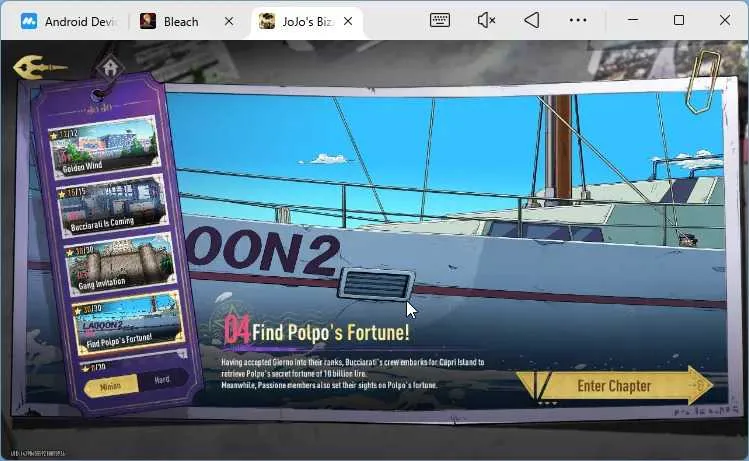Image resolution: width=749 pixels, height=461 pixels.
Task: Open the keyboard mapping icon in title bar
Action: 439,20
